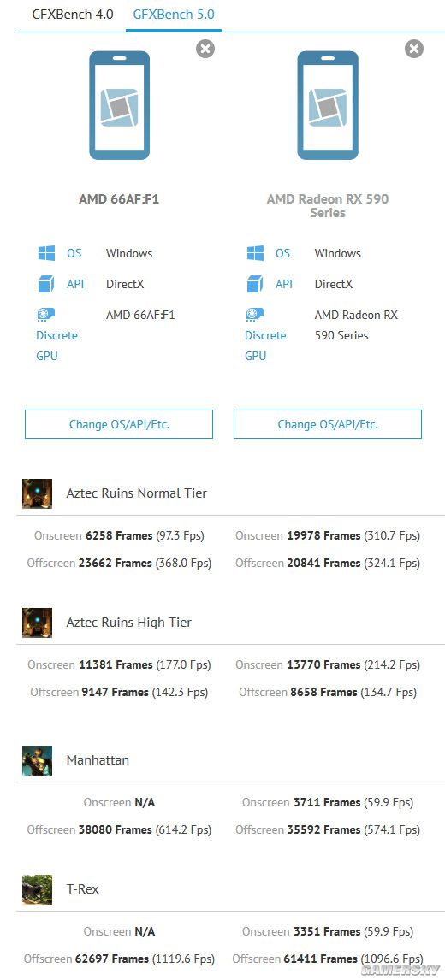
Task: Click the Discrete GPU label under Radeon RX 590
Action: [265, 345]
